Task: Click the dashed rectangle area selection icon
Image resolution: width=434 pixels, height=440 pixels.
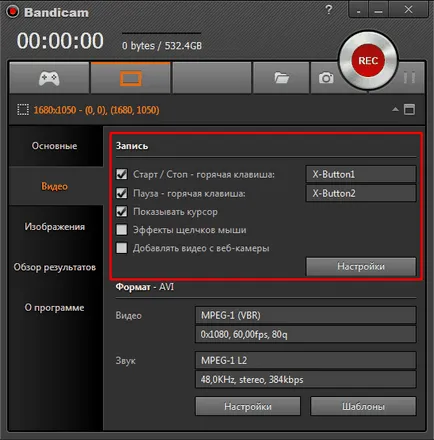Action: (23, 110)
